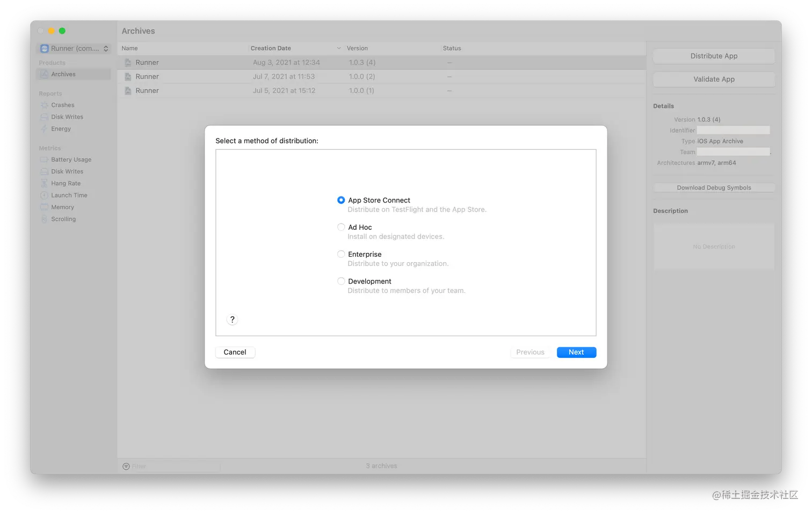This screenshot has width=812, height=514.
Task: Pick the Development distribution option
Action: point(341,281)
